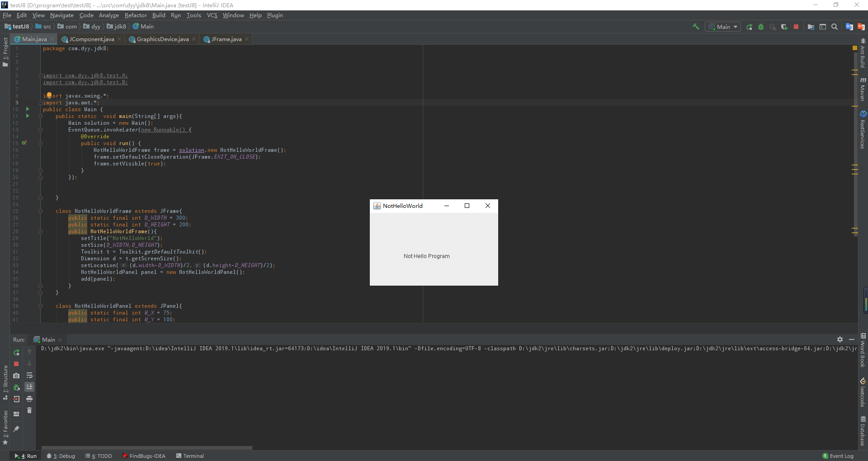Toggle Scroll to End in Run console
The image size is (868, 461).
coord(29,387)
